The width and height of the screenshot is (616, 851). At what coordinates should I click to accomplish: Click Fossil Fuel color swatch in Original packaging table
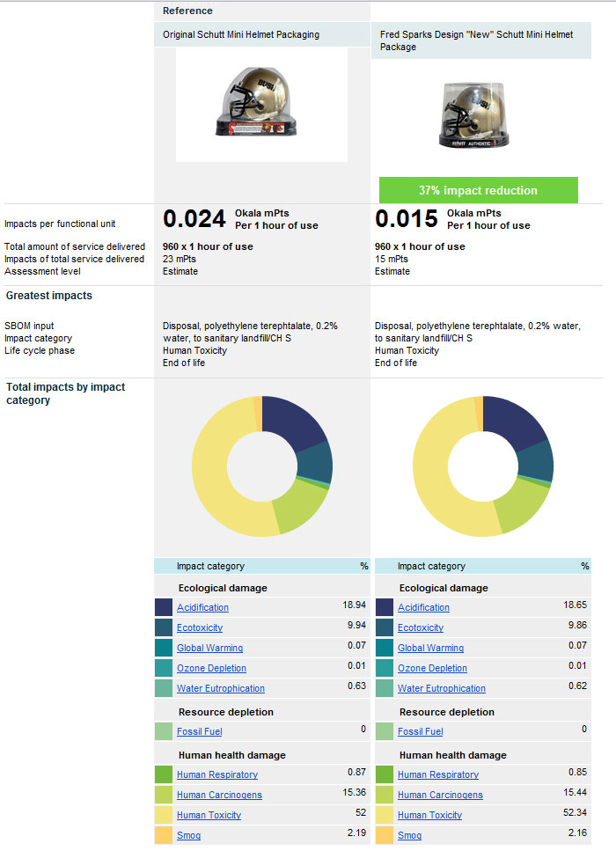[164, 731]
